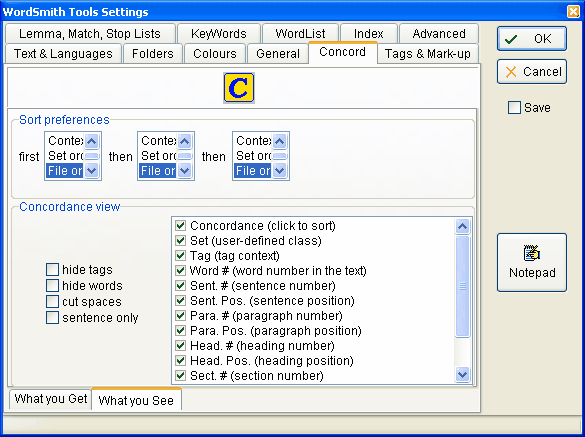Select the What you See tab
The width and height of the screenshot is (585, 437).
pos(136,400)
